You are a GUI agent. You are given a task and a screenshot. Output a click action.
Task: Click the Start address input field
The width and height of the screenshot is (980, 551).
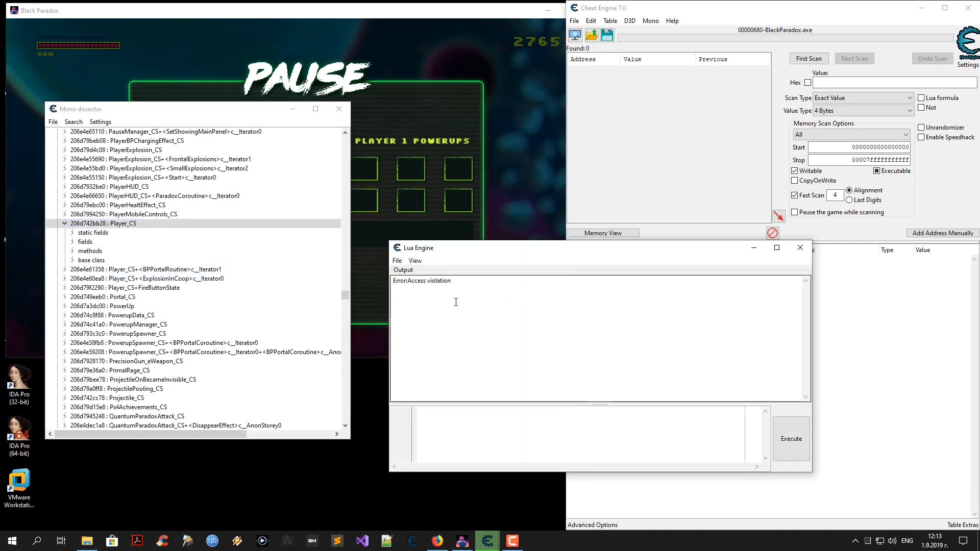859,147
